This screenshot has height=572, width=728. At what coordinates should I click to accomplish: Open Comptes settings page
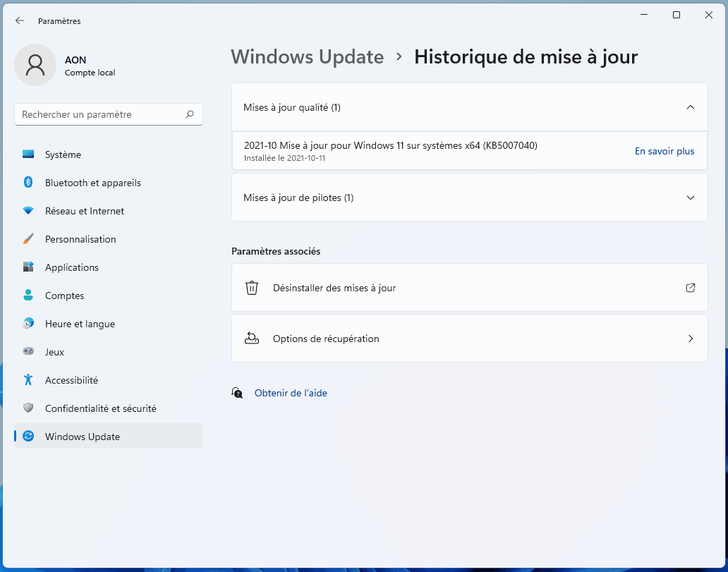coord(109,296)
